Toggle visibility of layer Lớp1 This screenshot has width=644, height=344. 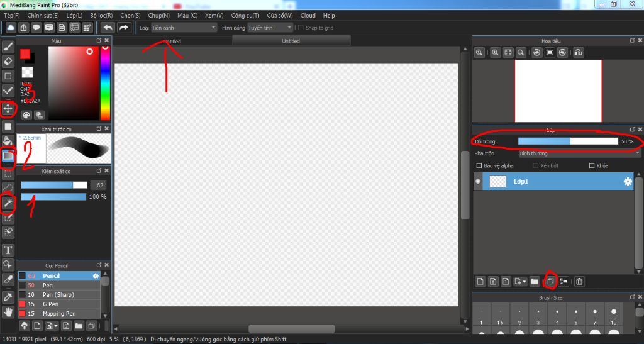pos(478,181)
